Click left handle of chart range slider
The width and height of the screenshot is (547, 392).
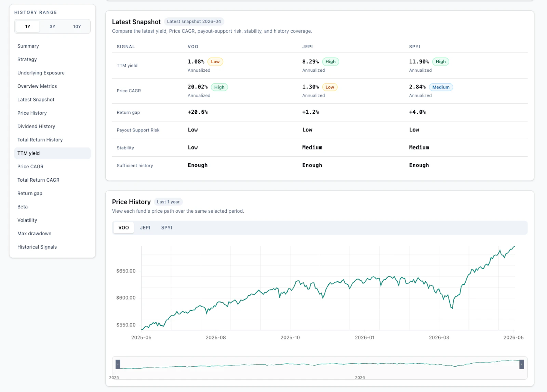pyautogui.click(x=118, y=364)
